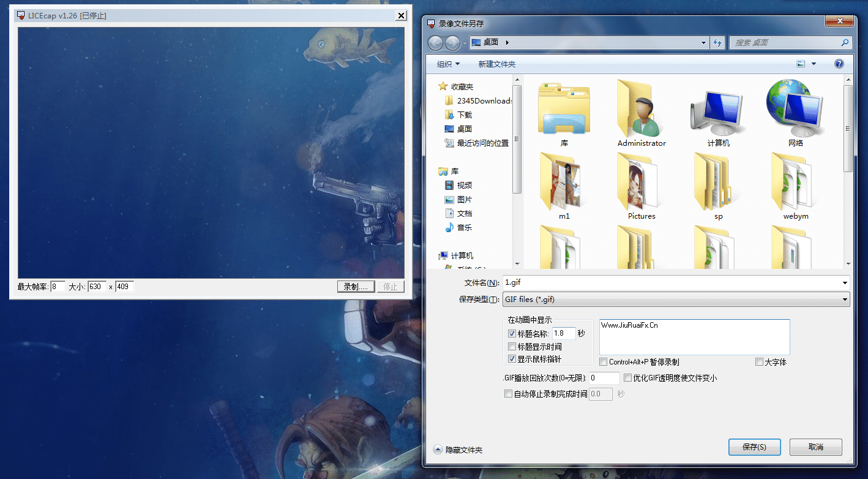Enable 自动停止录制完成时间 checkbox
The width and height of the screenshot is (868, 479).
point(508,394)
